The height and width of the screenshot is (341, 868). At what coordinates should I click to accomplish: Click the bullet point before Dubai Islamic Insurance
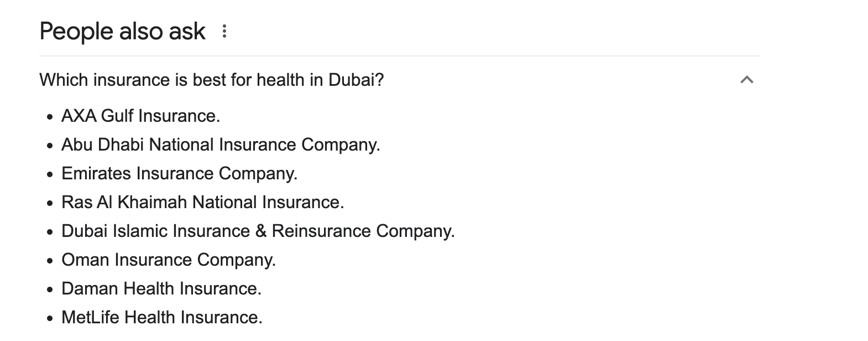coord(50,232)
